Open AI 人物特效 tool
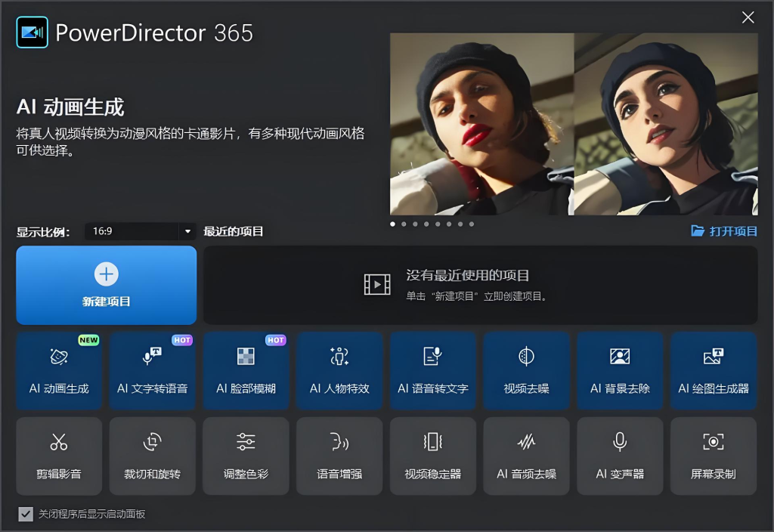 click(x=339, y=371)
